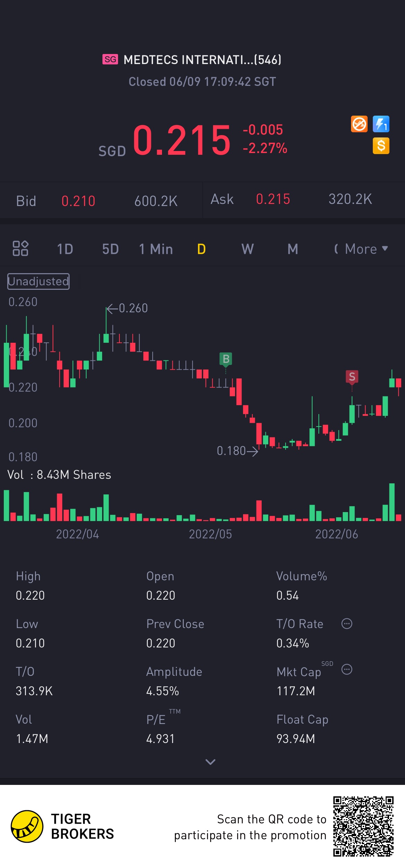Tap the Scan the QR code promotion text
405x868 pixels.
tap(250, 827)
